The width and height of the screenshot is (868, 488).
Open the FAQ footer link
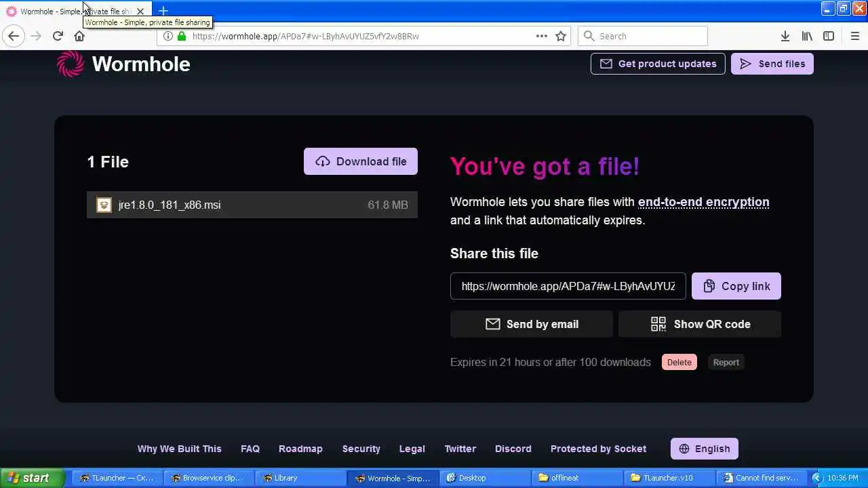250,449
